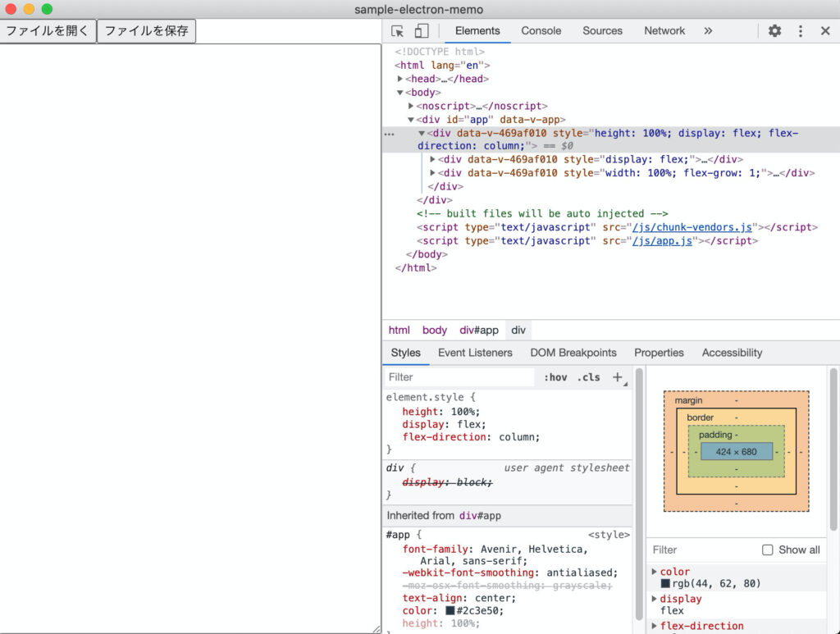Image resolution: width=840 pixels, height=634 pixels.
Task: Expand the computed flex-direction property
Action: (x=654, y=626)
